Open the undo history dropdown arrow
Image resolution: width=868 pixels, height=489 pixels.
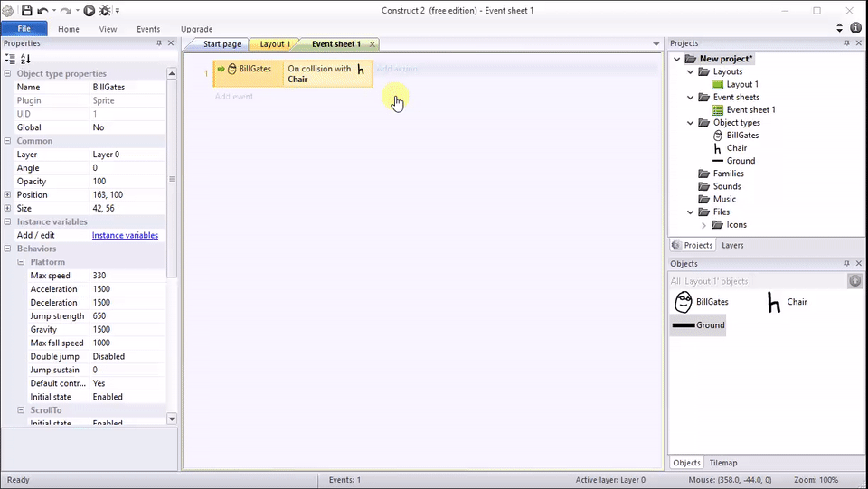53,11
